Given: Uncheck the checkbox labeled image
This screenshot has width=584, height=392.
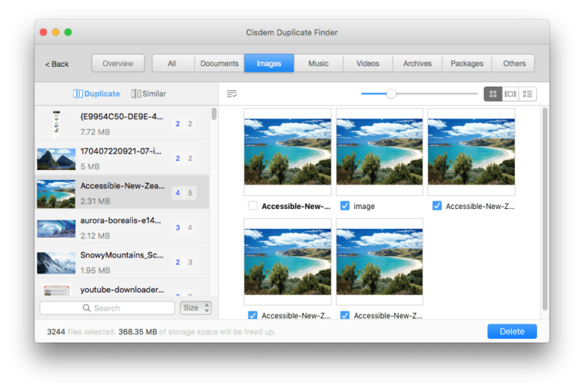Looking at the screenshot, I should [344, 206].
